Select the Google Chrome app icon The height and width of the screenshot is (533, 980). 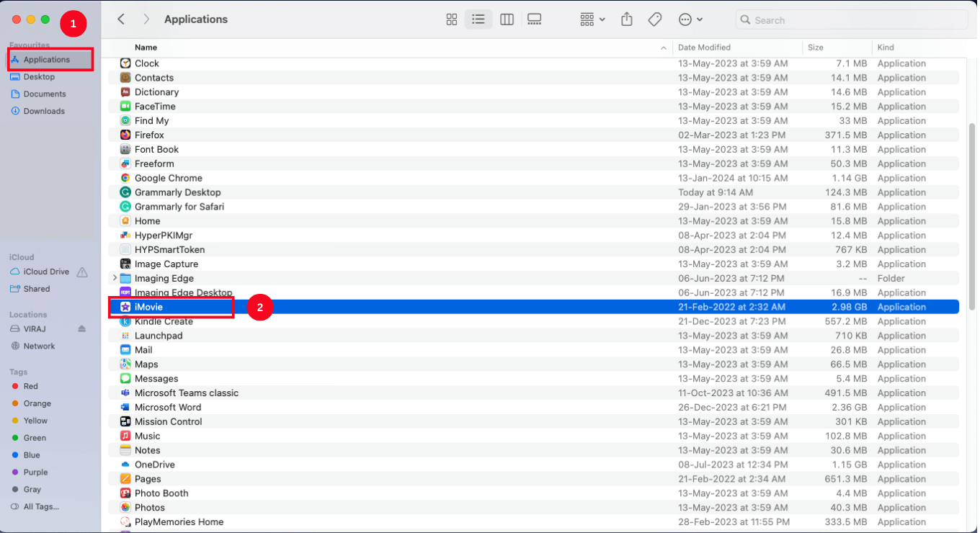[125, 178]
